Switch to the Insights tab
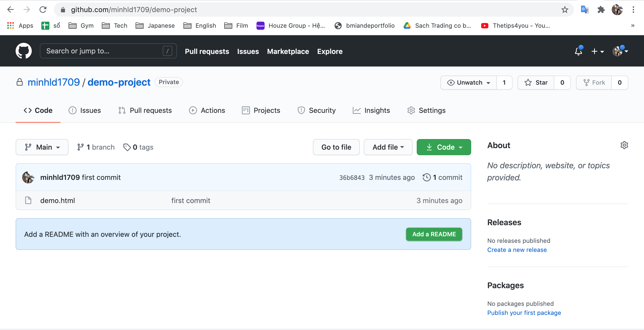This screenshot has height=330, width=644. click(371, 110)
